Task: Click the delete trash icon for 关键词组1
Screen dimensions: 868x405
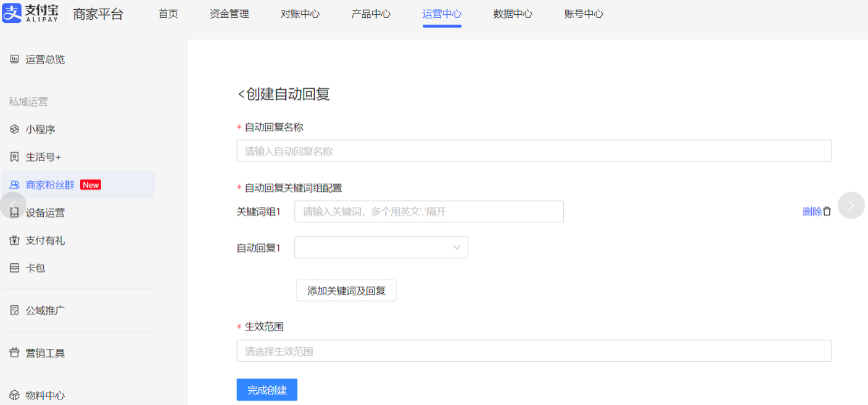Action: tap(827, 211)
